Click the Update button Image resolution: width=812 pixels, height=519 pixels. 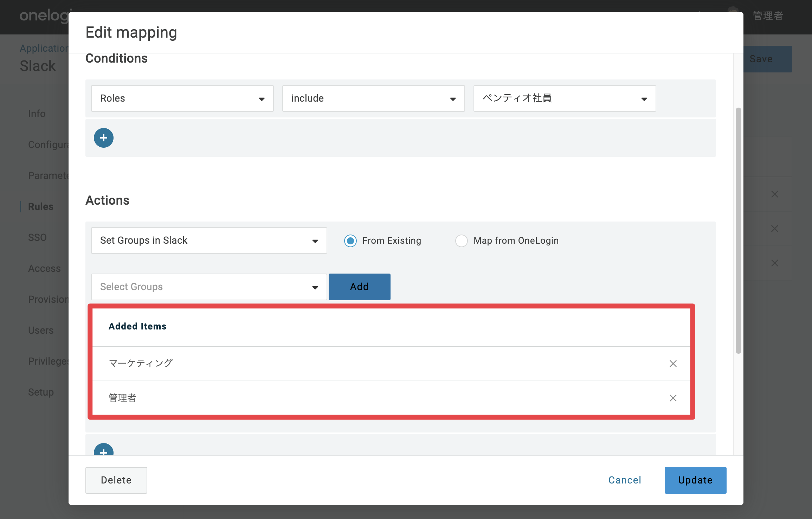[x=695, y=480]
